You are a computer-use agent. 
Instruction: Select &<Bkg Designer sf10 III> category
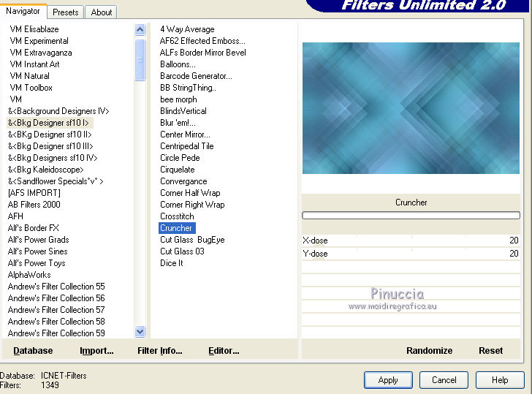tap(50, 146)
